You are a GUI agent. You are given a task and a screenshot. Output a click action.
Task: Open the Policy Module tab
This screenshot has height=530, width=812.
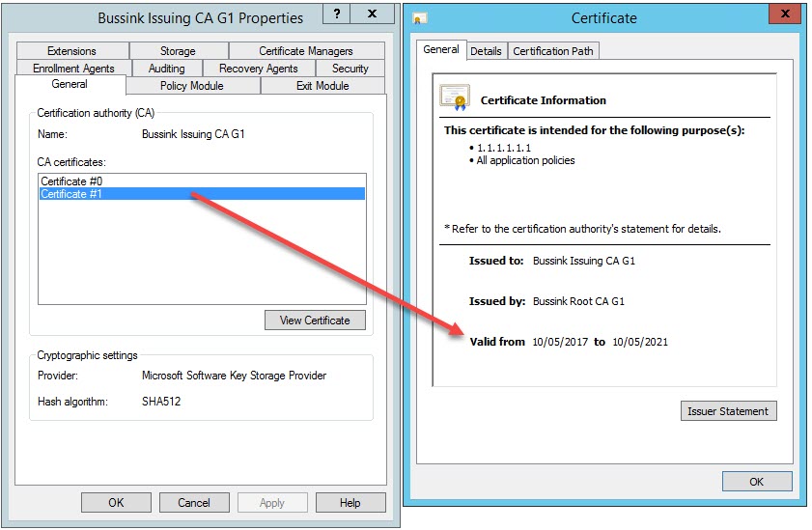tap(192, 86)
